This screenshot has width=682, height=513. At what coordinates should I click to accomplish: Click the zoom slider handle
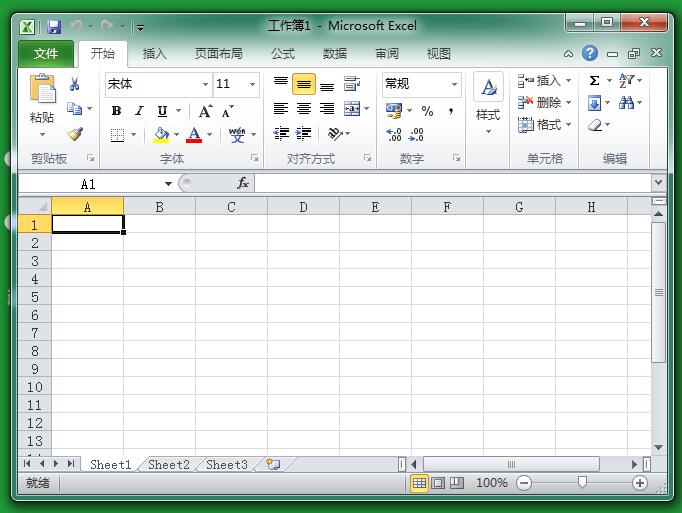pyautogui.click(x=582, y=483)
